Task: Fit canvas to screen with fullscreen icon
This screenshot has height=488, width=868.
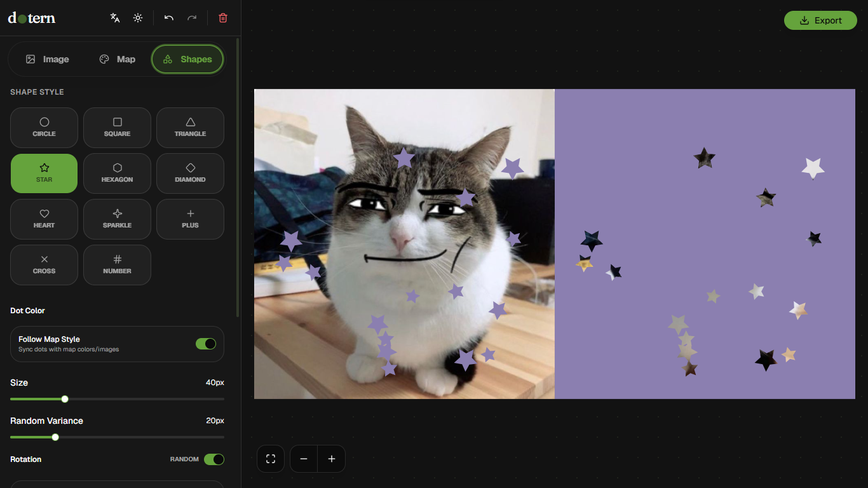Action: click(x=271, y=459)
